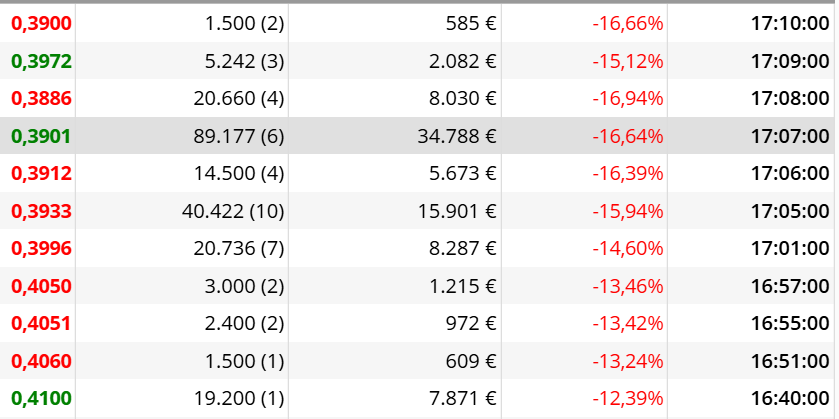Click the timestamp 17:06:00

tap(790, 174)
